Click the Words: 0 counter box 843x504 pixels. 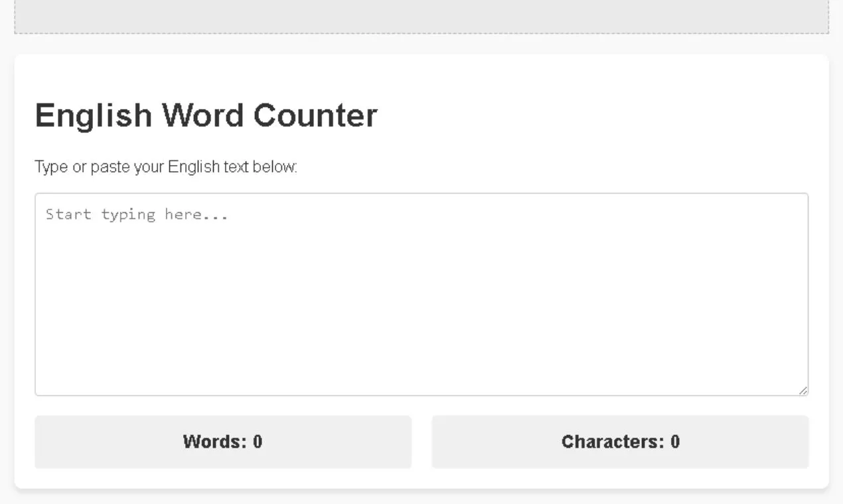tap(223, 442)
